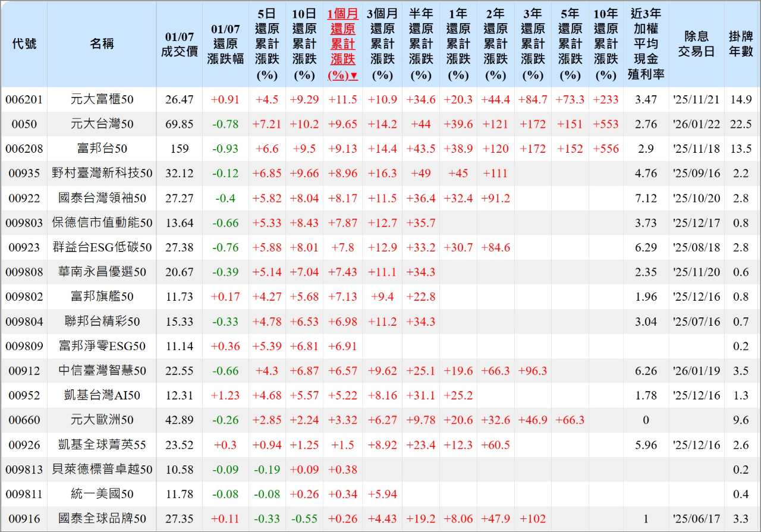
Task: Click stock code 009809
Action: (24, 346)
